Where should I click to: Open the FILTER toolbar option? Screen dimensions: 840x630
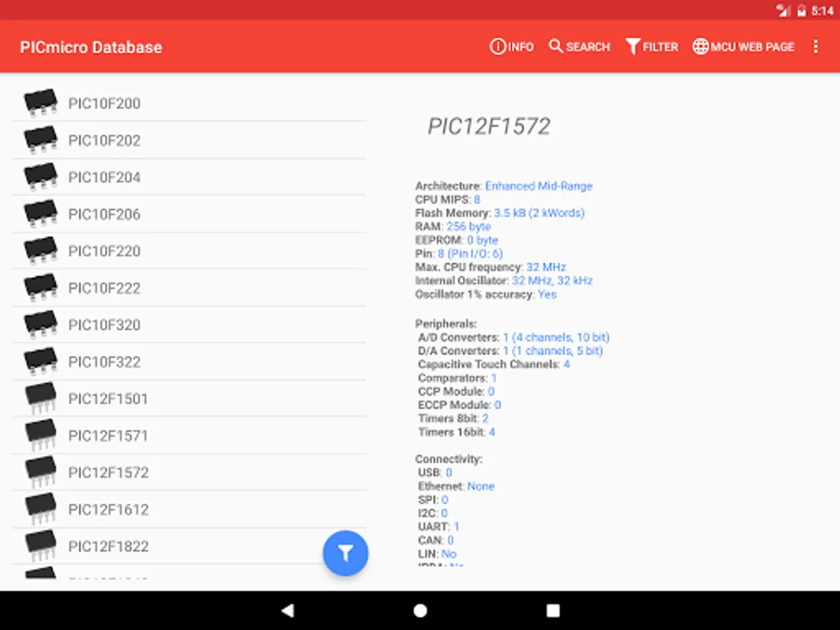pos(652,47)
